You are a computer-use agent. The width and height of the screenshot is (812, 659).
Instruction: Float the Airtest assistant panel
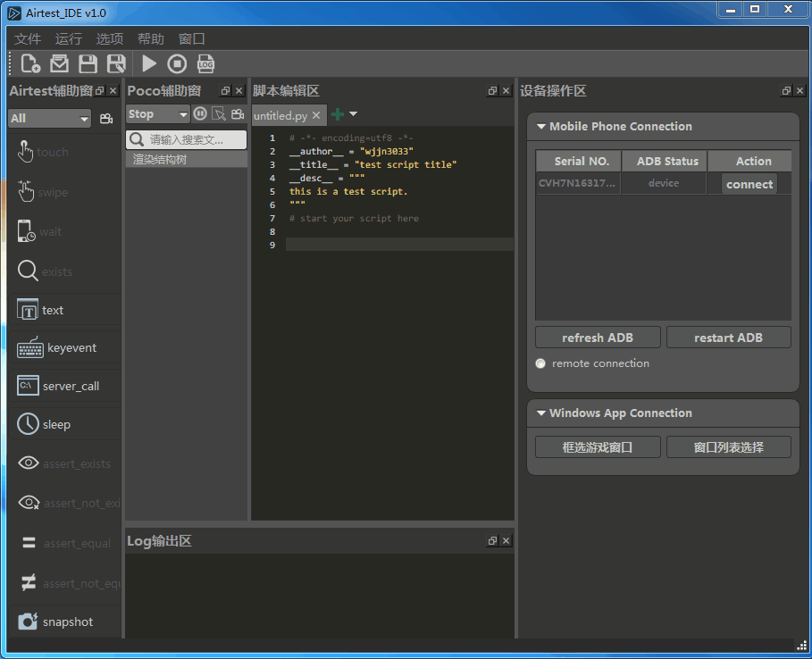pyautogui.click(x=100, y=90)
